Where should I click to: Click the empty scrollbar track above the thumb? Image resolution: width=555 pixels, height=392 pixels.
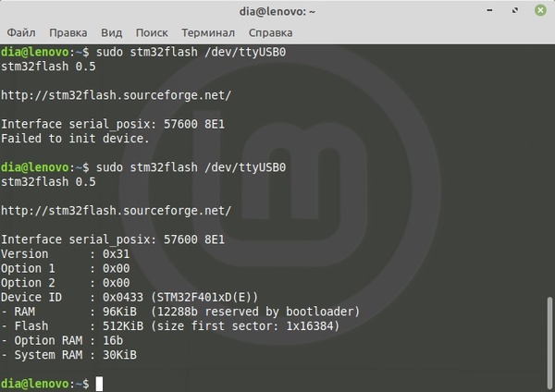click(549, 166)
